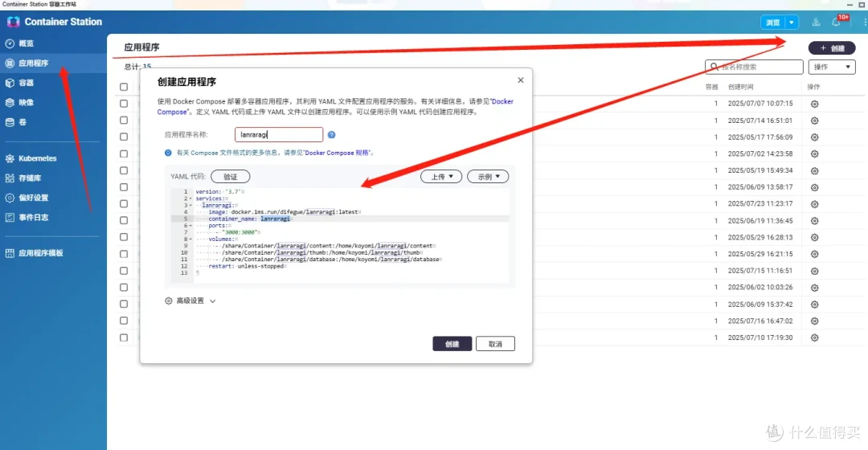This screenshot has width=868, height=450.
Task: Tick the checkbox for row 2025/07/14 16:51:01
Action: point(124,120)
